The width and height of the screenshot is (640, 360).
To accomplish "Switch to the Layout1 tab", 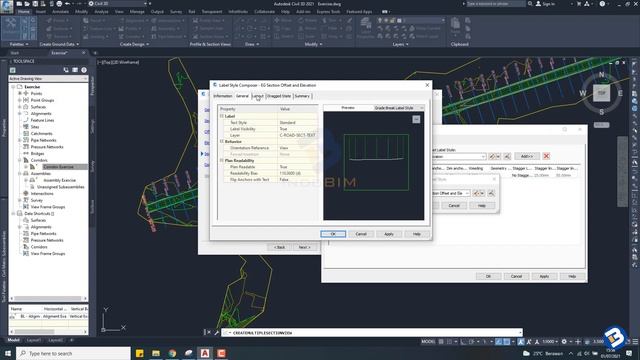I will click(x=33, y=340).
